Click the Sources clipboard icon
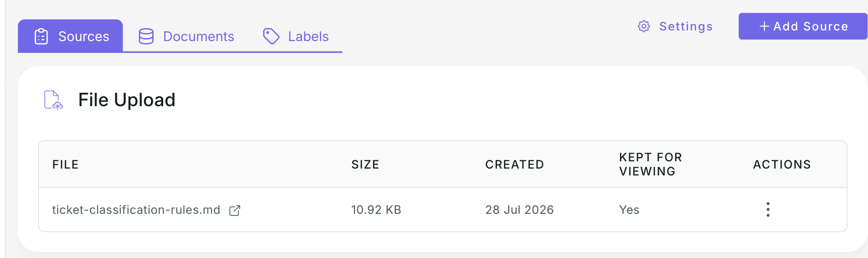Image resolution: width=868 pixels, height=258 pixels. point(41,37)
